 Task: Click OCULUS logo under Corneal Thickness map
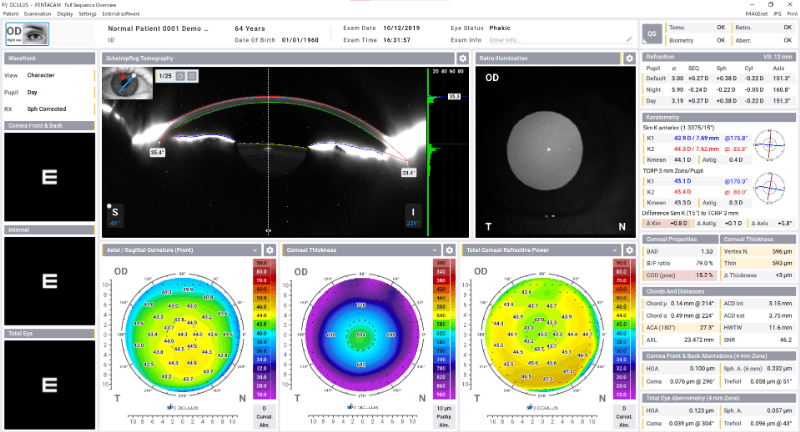coord(362,407)
